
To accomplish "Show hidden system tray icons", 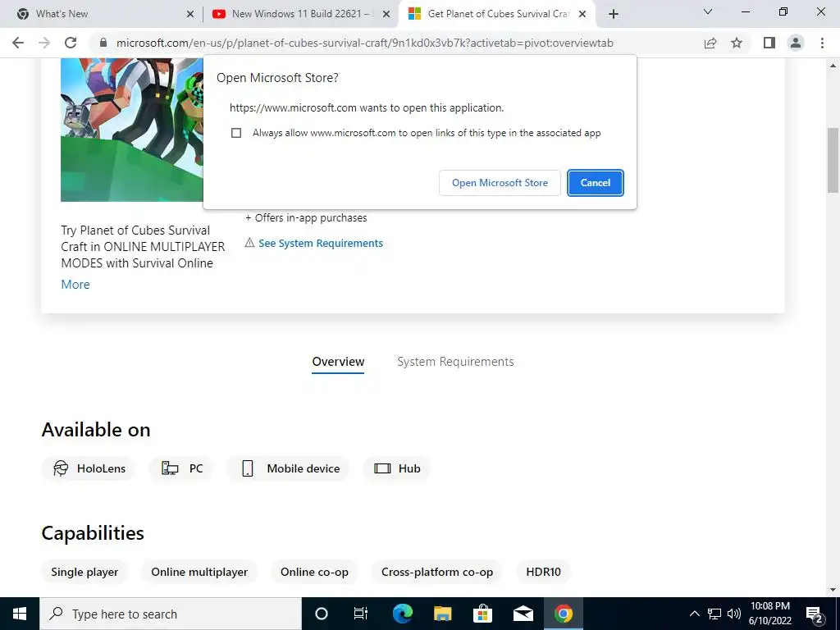I will [x=694, y=614].
